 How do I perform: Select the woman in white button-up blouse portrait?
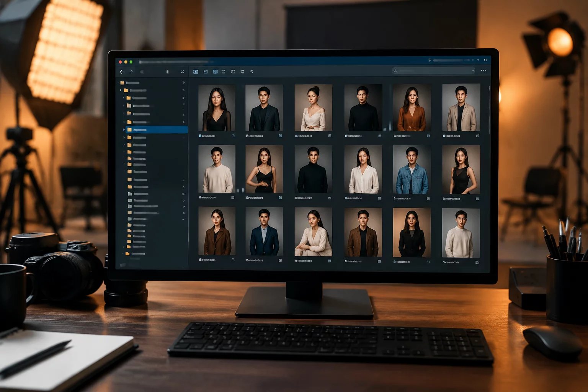[363, 170]
